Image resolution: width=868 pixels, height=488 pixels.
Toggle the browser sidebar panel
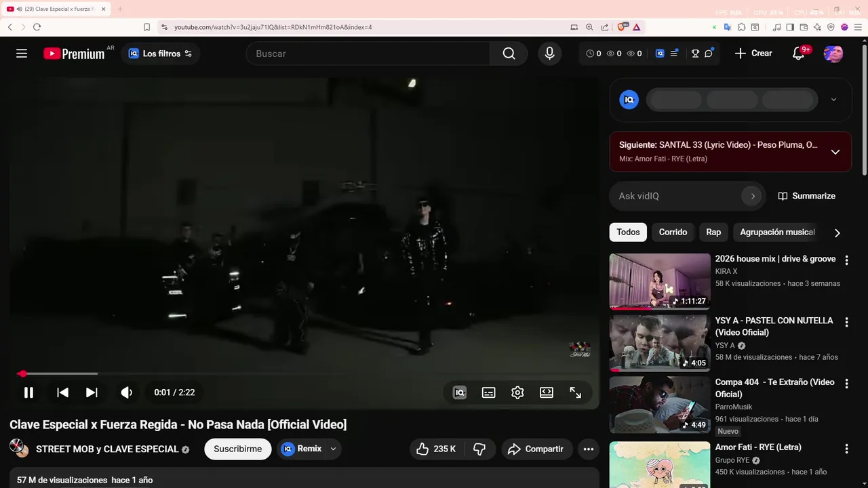tap(790, 27)
